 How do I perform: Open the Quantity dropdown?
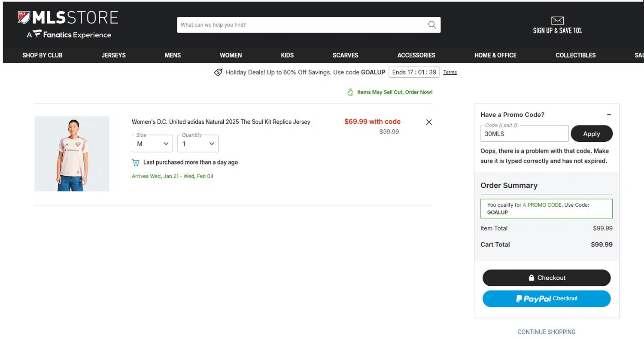point(198,144)
